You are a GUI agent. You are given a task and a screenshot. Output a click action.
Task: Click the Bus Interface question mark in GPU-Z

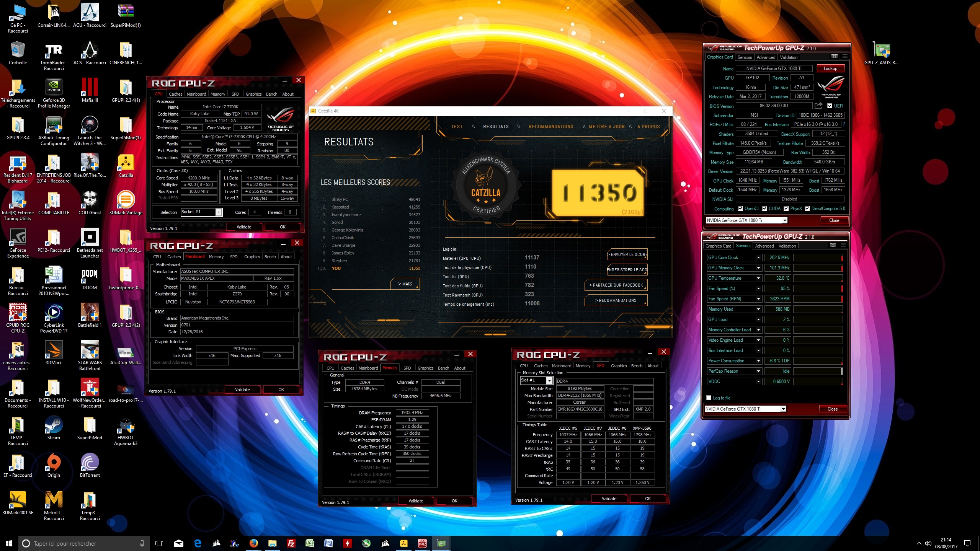[x=844, y=124]
